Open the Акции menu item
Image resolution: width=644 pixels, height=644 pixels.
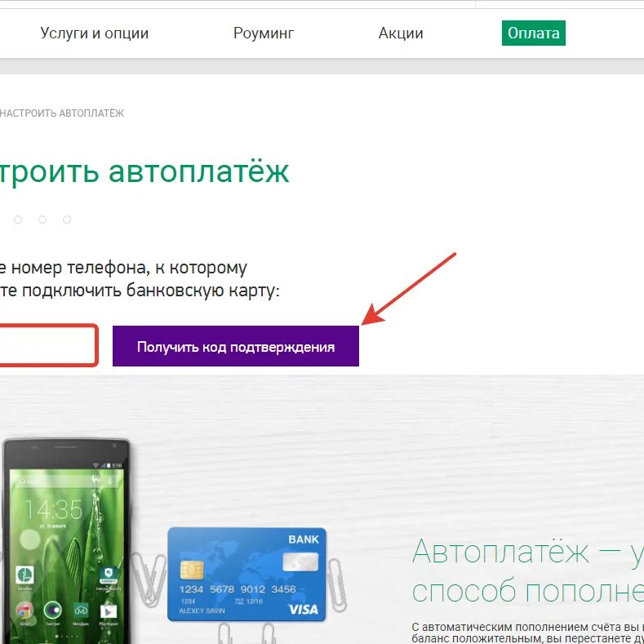tap(401, 33)
